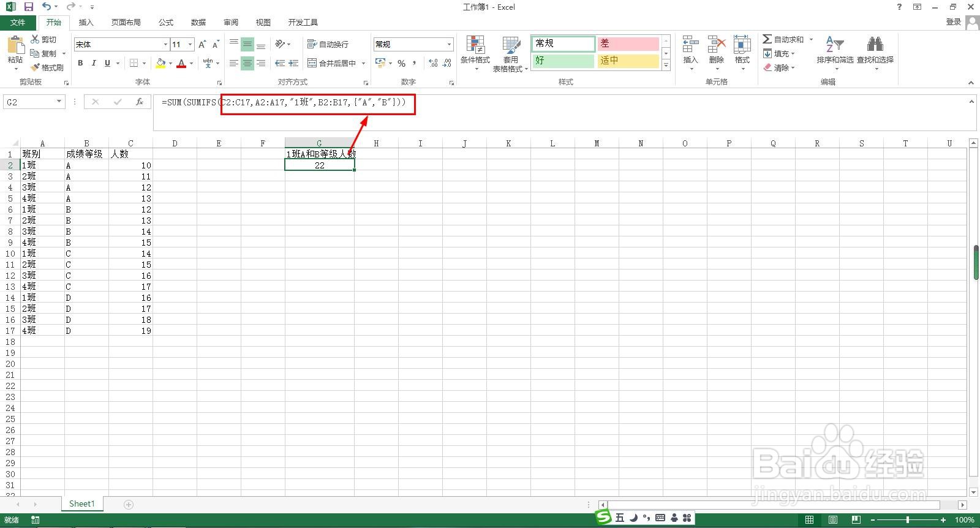Click the Sort and Filter icon
This screenshot has height=528, width=980.
[835, 45]
